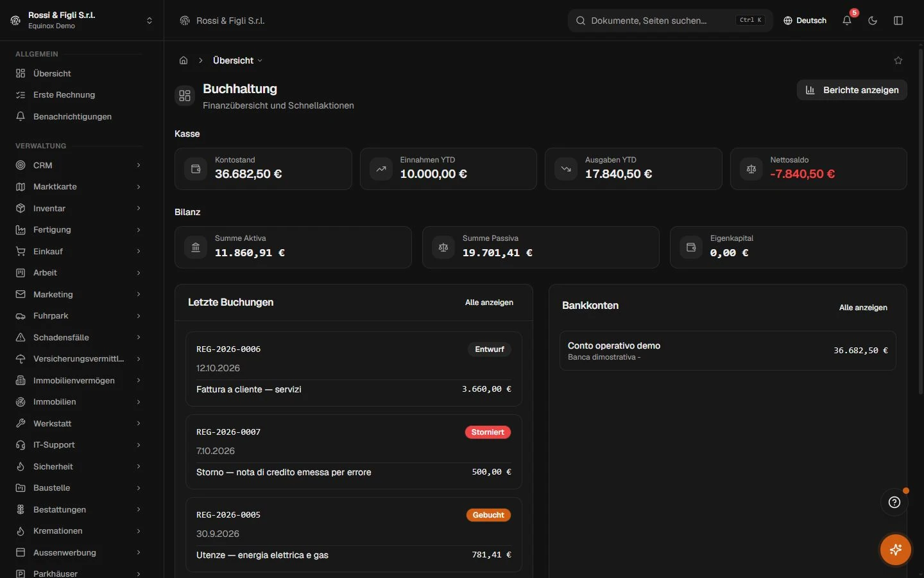Expand the Baustelle section chevron

[139, 488]
